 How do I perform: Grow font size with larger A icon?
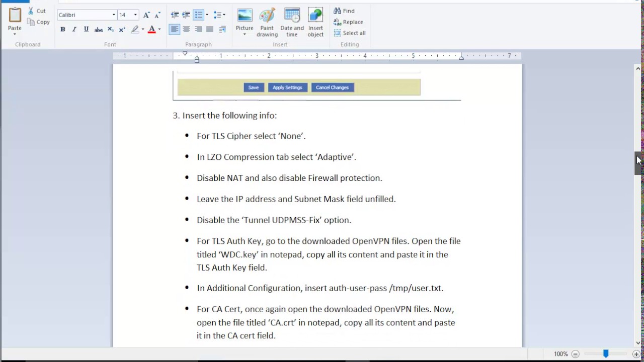[146, 15]
